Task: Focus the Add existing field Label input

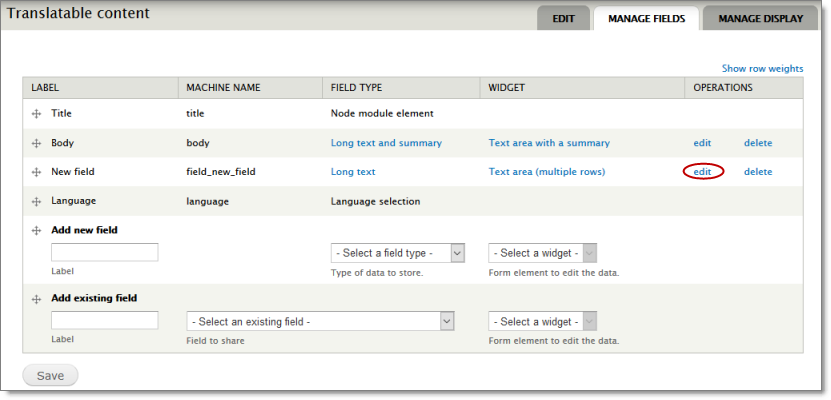Action: pos(104,321)
